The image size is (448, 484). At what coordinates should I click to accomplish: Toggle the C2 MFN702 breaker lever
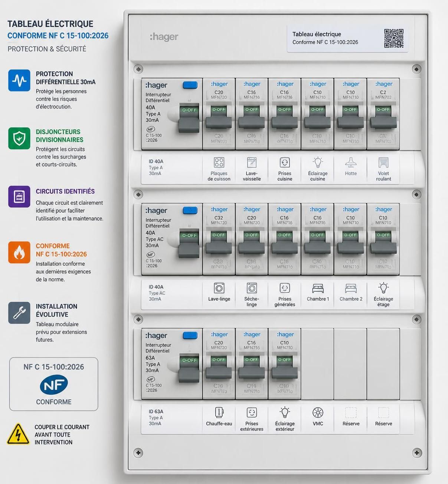pyautogui.click(x=383, y=118)
